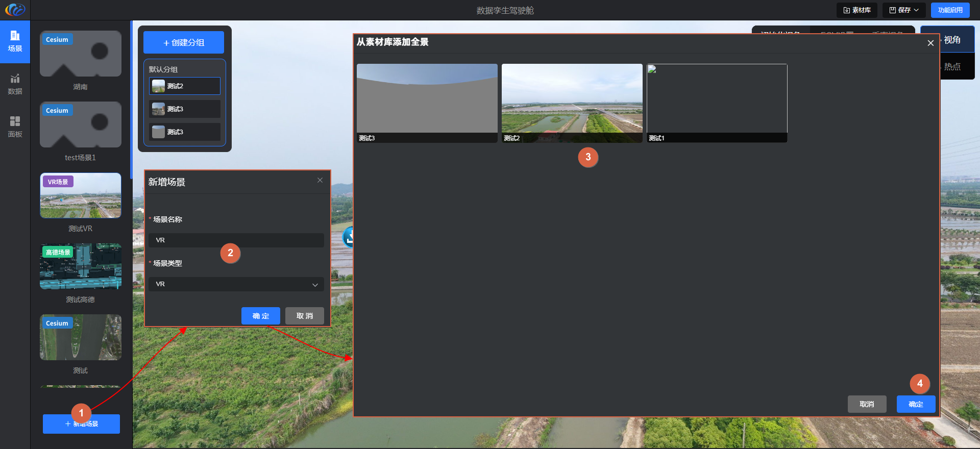This screenshot has width=980, height=449.
Task: Select the 视角 tab
Action: [952, 40]
